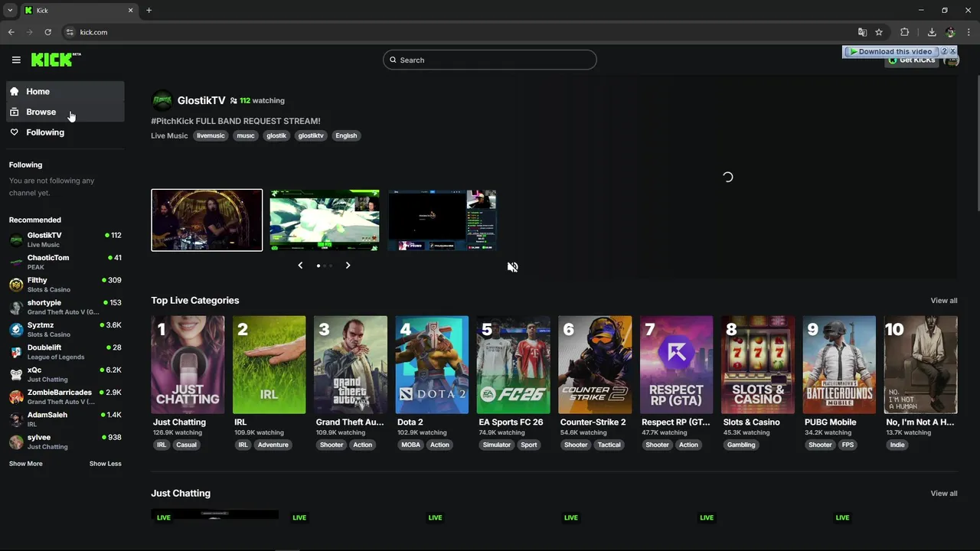Open the Slots & Casino category card
This screenshot has width=980, height=551.
click(x=758, y=365)
